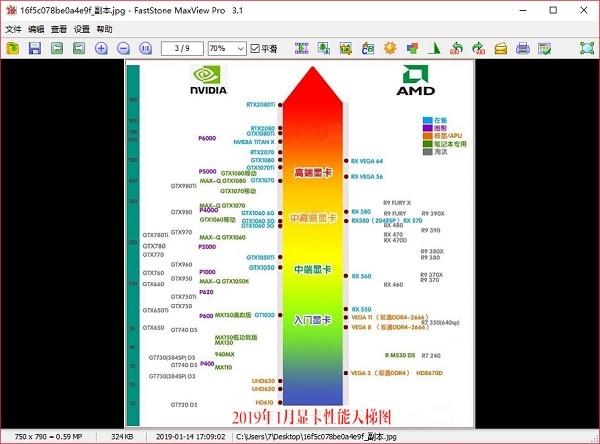Rotate the image left
The height and width of the screenshot is (444, 600).
coord(457,48)
